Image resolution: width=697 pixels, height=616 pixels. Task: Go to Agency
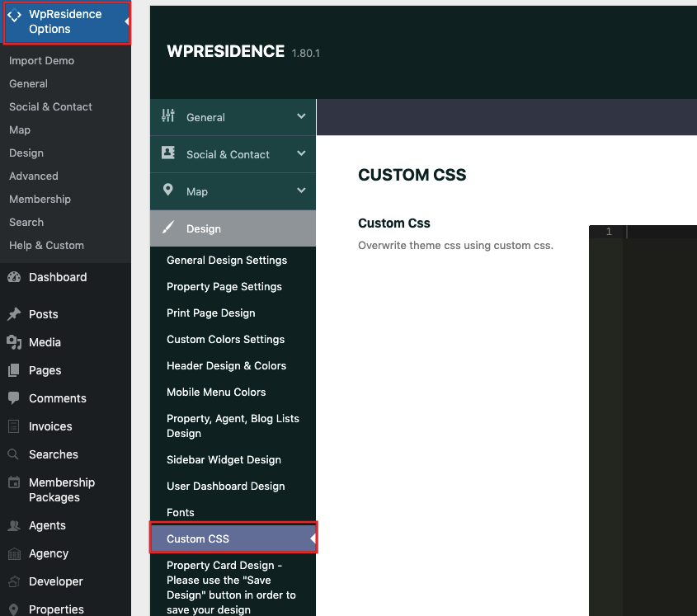(49, 553)
